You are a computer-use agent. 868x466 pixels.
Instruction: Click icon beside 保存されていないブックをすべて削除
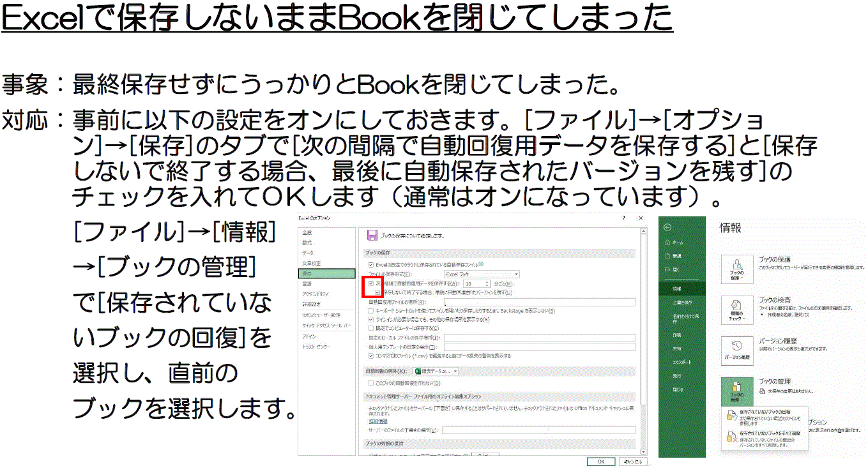click(732, 438)
